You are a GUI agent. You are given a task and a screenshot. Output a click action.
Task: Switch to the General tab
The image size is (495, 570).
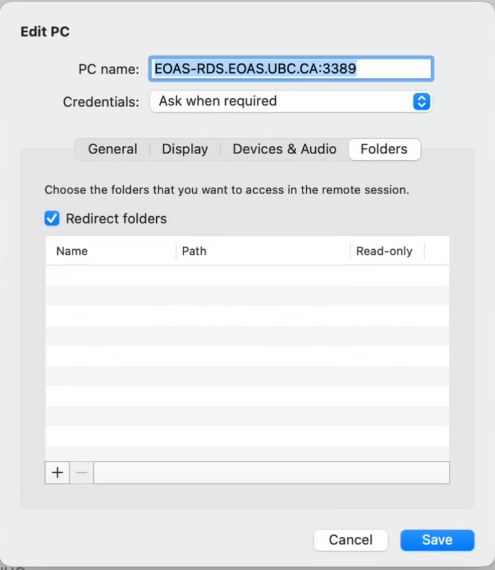point(113,149)
